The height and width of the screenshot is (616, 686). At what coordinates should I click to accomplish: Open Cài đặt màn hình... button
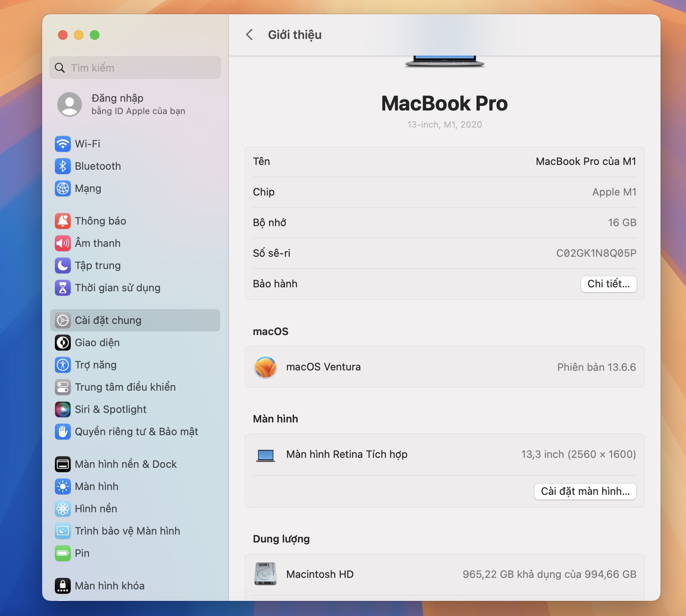tap(585, 491)
